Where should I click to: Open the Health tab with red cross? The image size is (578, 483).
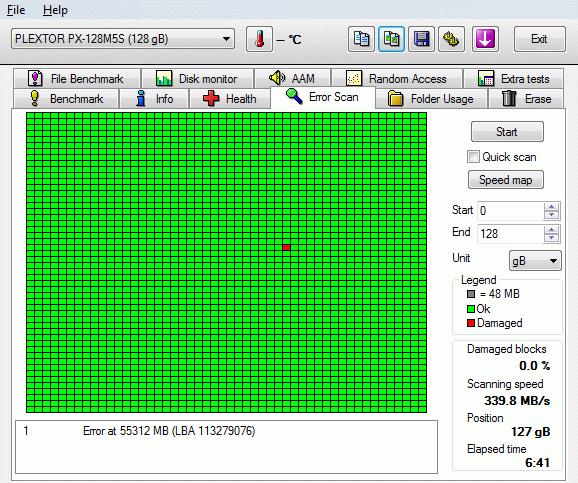click(x=230, y=99)
